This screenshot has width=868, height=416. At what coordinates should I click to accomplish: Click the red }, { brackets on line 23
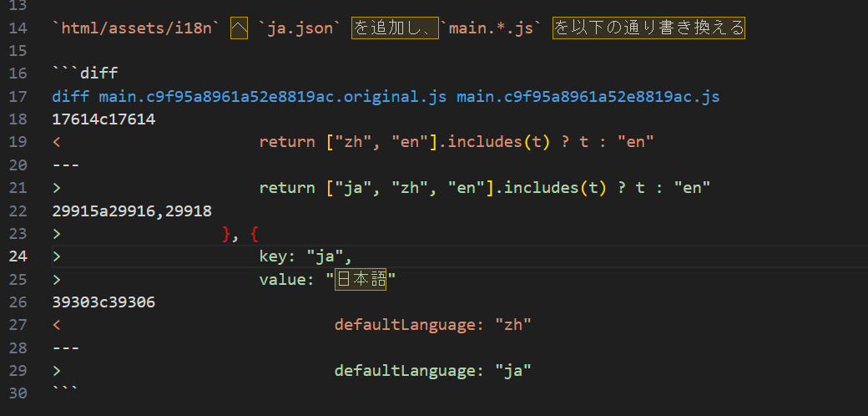[x=240, y=234]
